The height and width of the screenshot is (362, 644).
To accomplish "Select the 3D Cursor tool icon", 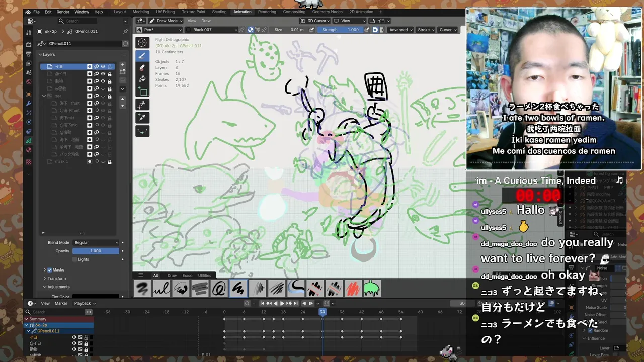I will (x=142, y=43).
